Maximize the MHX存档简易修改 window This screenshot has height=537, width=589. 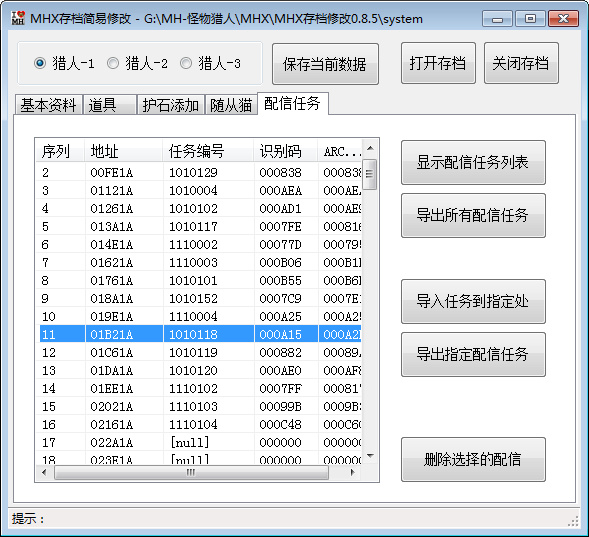(x=530, y=19)
